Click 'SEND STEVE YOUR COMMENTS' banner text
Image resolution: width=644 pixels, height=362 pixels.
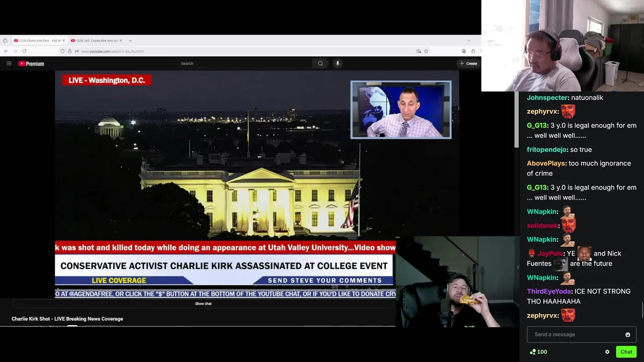point(325,281)
